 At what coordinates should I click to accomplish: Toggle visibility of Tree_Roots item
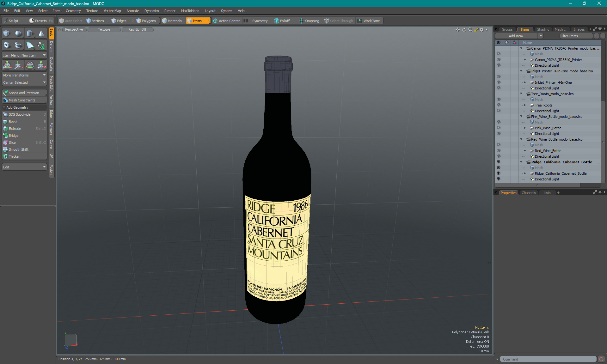pos(499,105)
